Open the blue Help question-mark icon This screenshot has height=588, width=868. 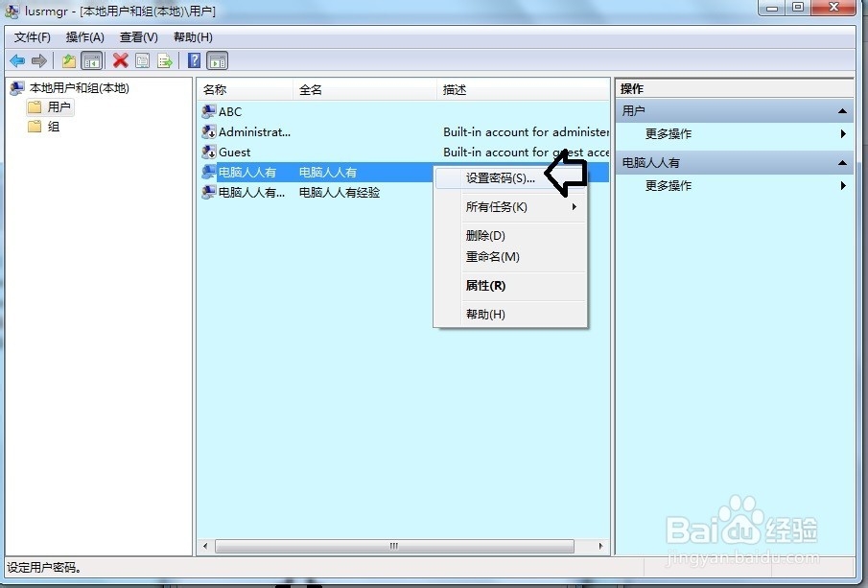click(x=194, y=60)
